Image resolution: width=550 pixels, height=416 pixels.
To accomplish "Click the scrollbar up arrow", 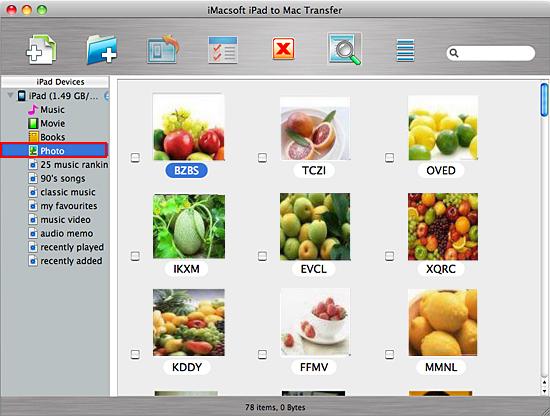I will pos(544,382).
